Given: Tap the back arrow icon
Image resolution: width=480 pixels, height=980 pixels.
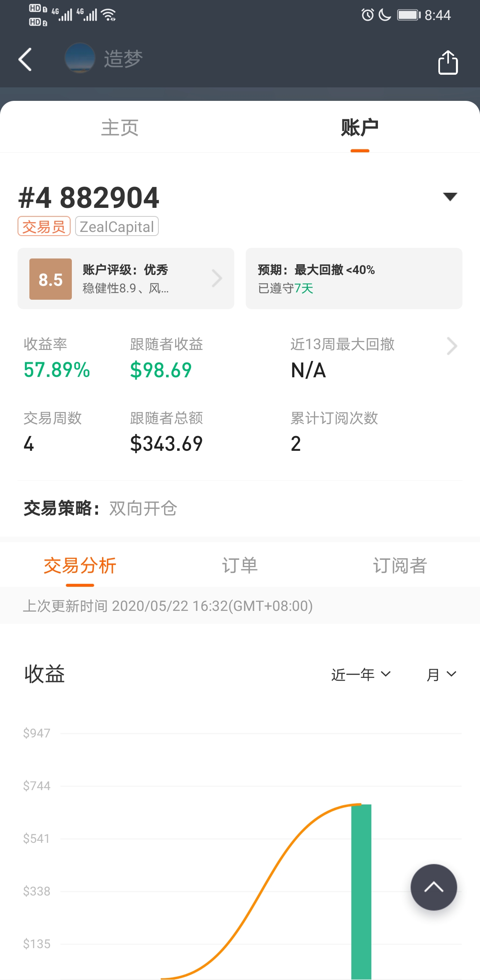Looking at the screenshot, I should pyautogui.click(x=25, y=59).
